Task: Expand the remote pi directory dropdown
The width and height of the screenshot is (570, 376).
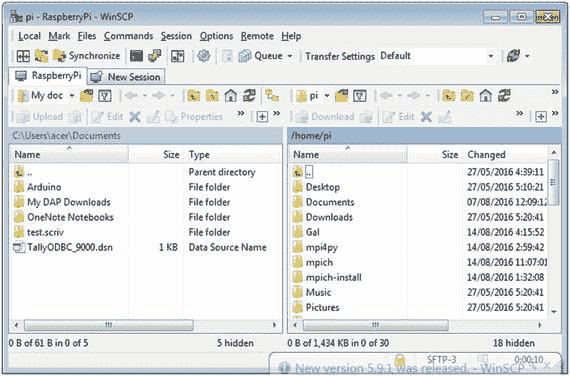Action: pos(327,96)
